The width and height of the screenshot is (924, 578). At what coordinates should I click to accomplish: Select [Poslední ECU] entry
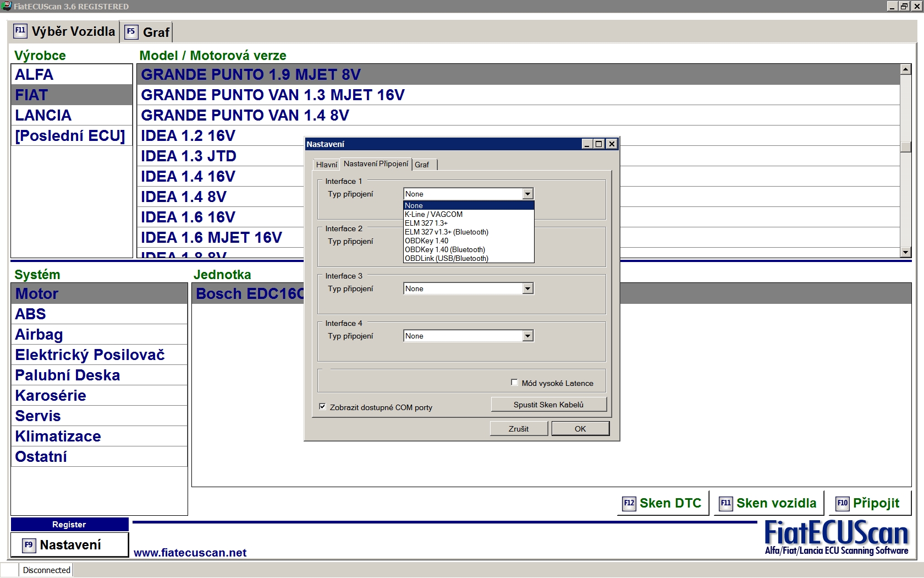coord(71,135)
